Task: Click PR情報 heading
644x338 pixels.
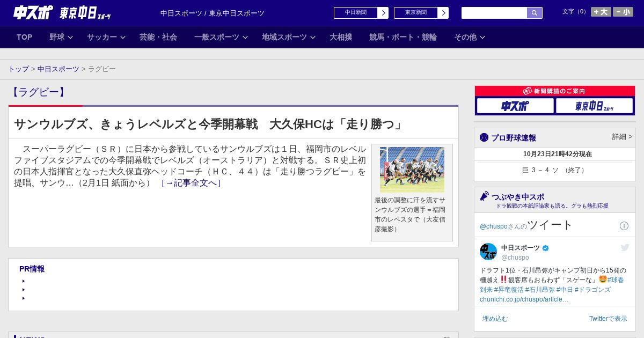Action: point(32,269)
